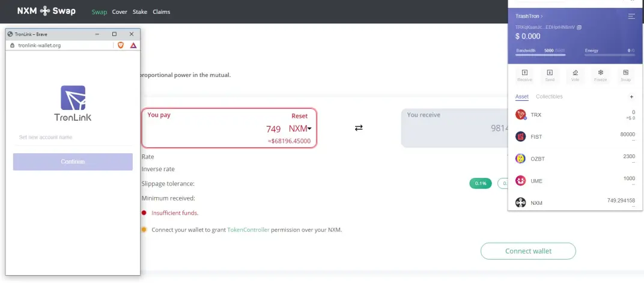Viewport: 644px width, 283px height.
Task: Click the Brave Rewards triangle icon
Action: click(133, 45)
